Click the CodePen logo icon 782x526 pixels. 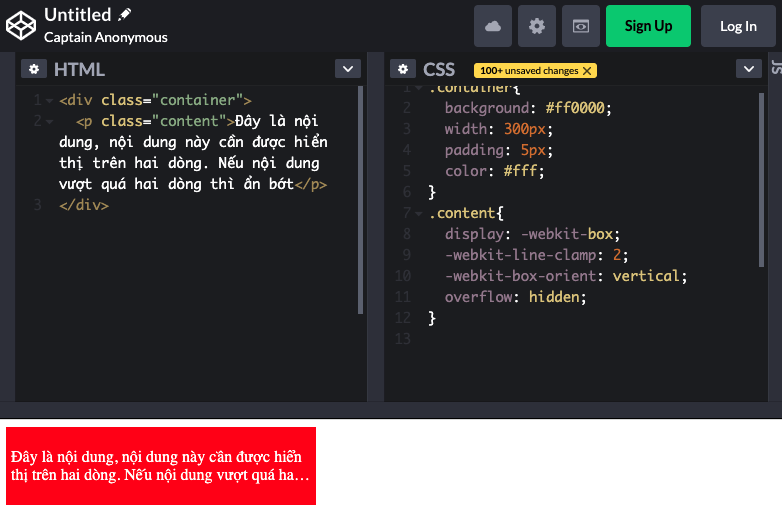(x=21, y=26)
